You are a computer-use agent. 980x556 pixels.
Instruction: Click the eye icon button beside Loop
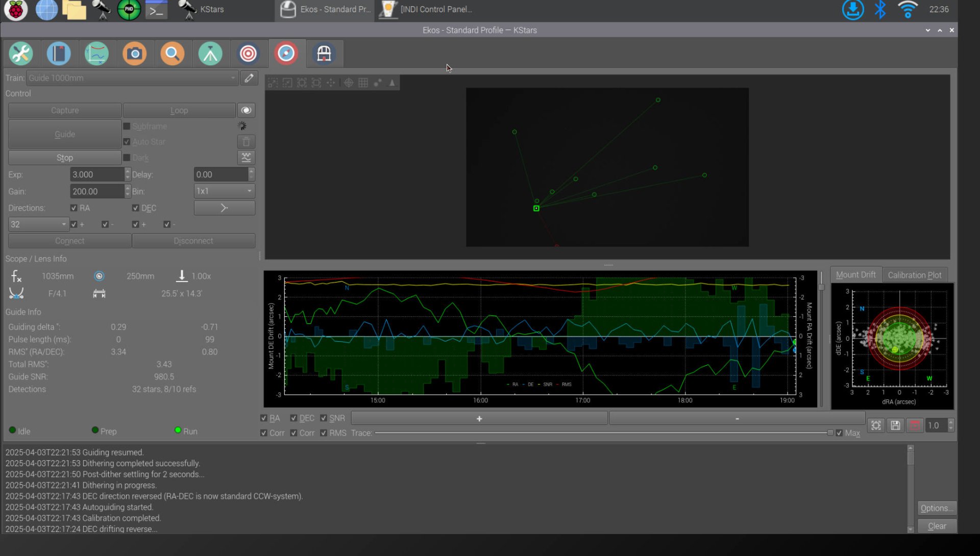click(x=246, y=110)
